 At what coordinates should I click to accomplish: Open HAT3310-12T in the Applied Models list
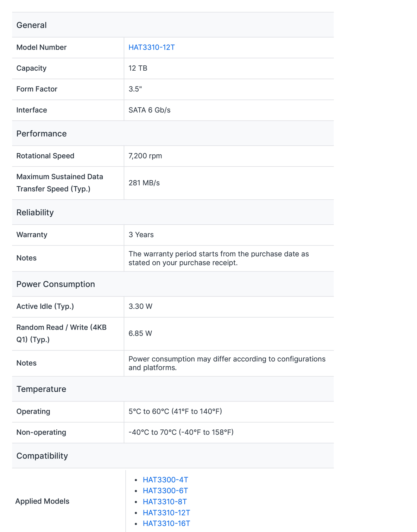pyautogui.click(x=166, y=513)
